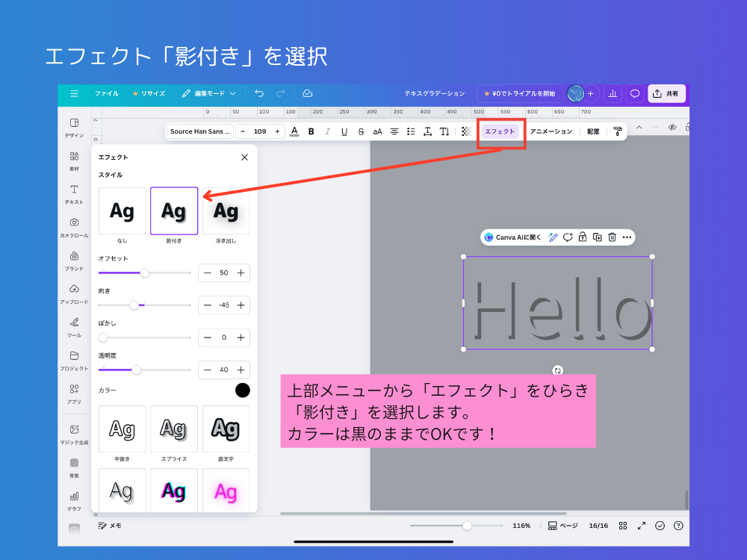Open the black カラー swatch in the effect panel
747x560 pixels.
[243, 390]
